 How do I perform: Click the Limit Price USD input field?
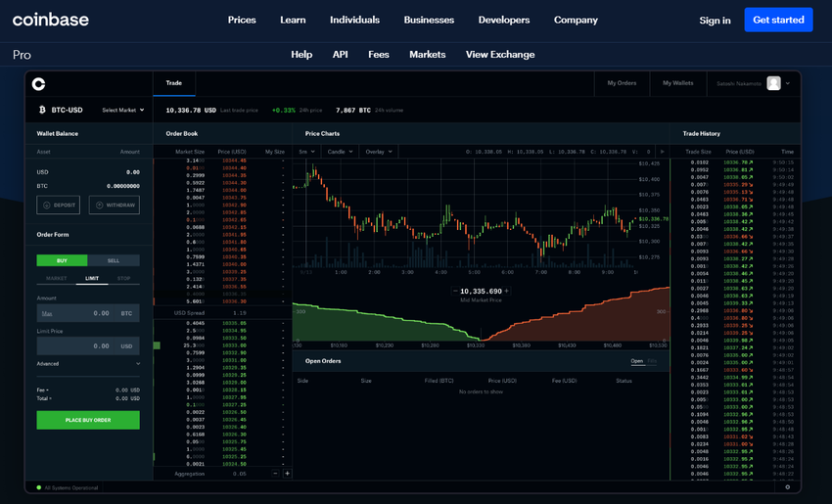(88, 345)
